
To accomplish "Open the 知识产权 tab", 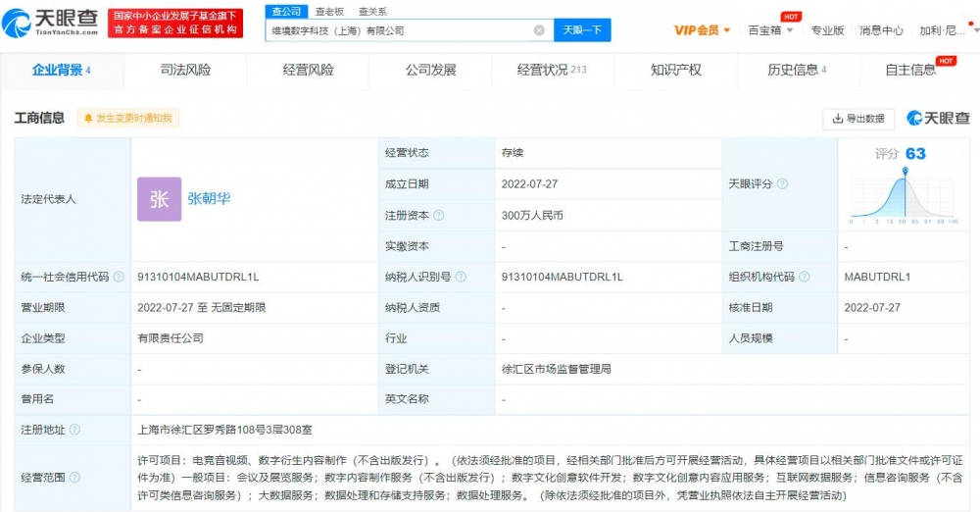I will pyautogui.click(x=675, y=70).
